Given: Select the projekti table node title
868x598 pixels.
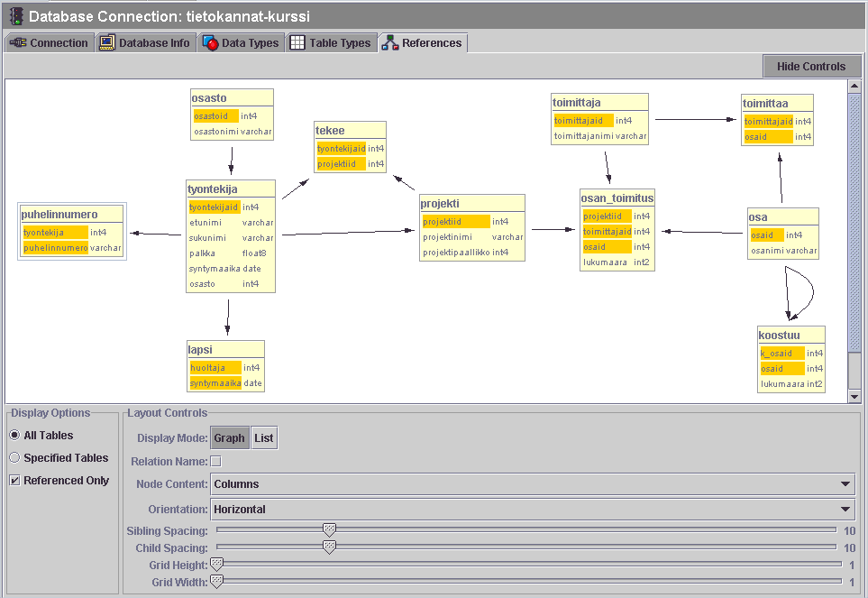Looking at the screenshot, I should (x=440, y=203).
